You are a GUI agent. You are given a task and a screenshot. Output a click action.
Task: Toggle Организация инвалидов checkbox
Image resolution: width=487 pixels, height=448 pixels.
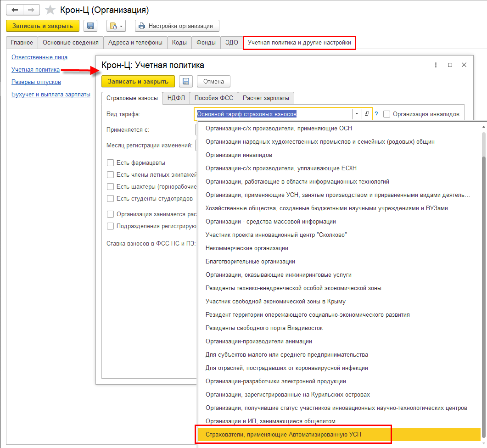386,114
